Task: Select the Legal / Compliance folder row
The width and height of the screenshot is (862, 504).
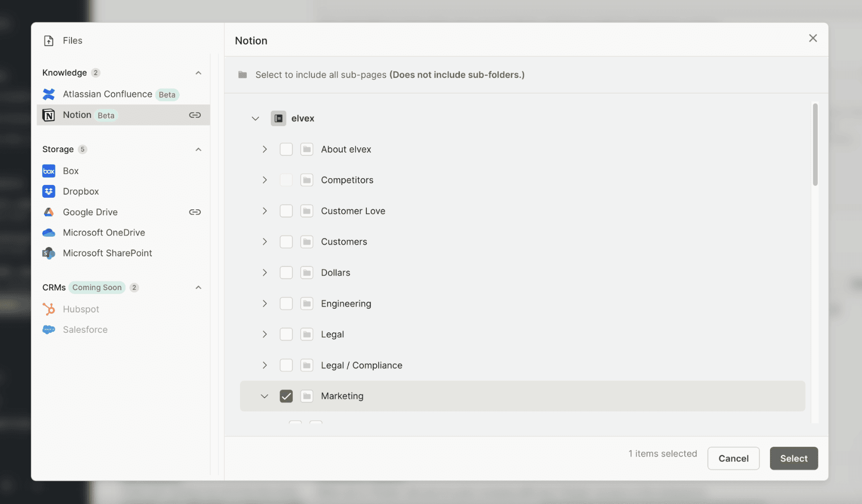Action: [x=522, y=365]
